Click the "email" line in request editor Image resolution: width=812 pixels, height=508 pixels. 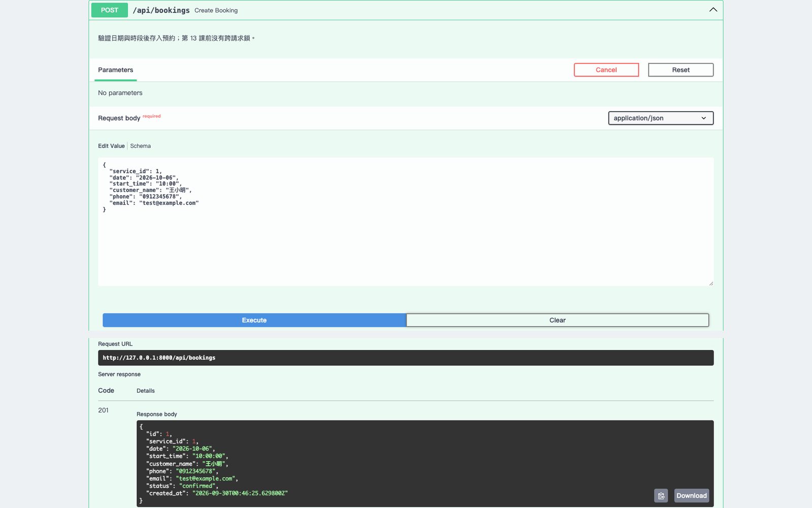click(154, 203)
